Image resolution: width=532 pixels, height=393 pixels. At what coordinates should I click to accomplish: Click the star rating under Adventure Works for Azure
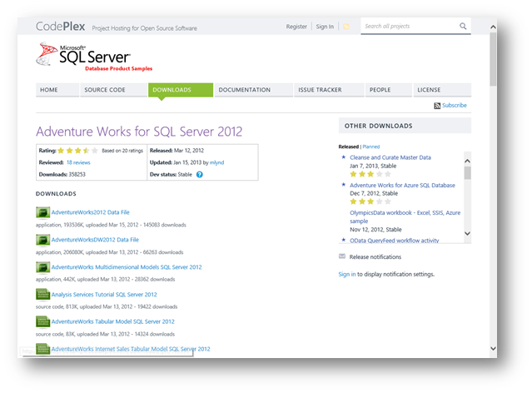tap(370, 201)
